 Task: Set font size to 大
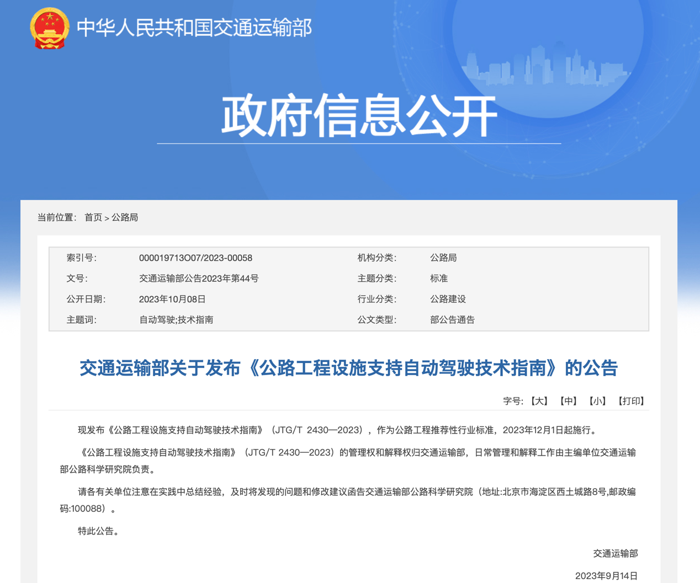[x=540, y=401]
